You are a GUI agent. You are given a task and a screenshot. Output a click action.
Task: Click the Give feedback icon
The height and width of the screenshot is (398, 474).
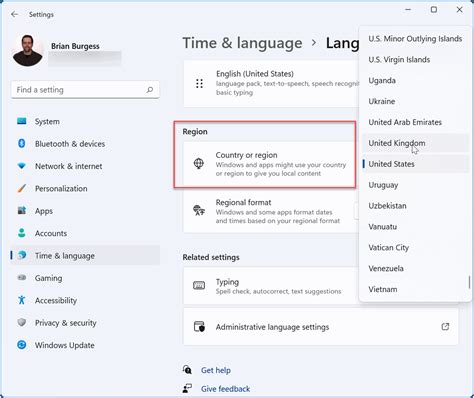tap(187, 388)
